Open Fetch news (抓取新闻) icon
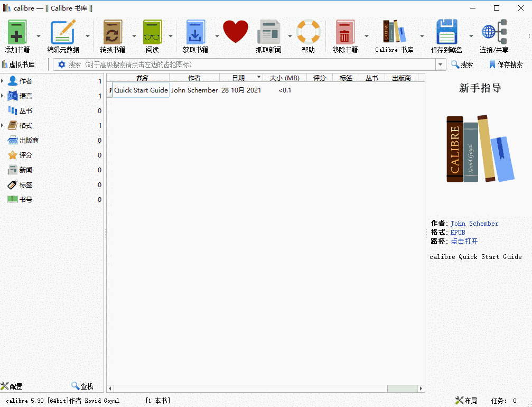 [x=268, y=33]
